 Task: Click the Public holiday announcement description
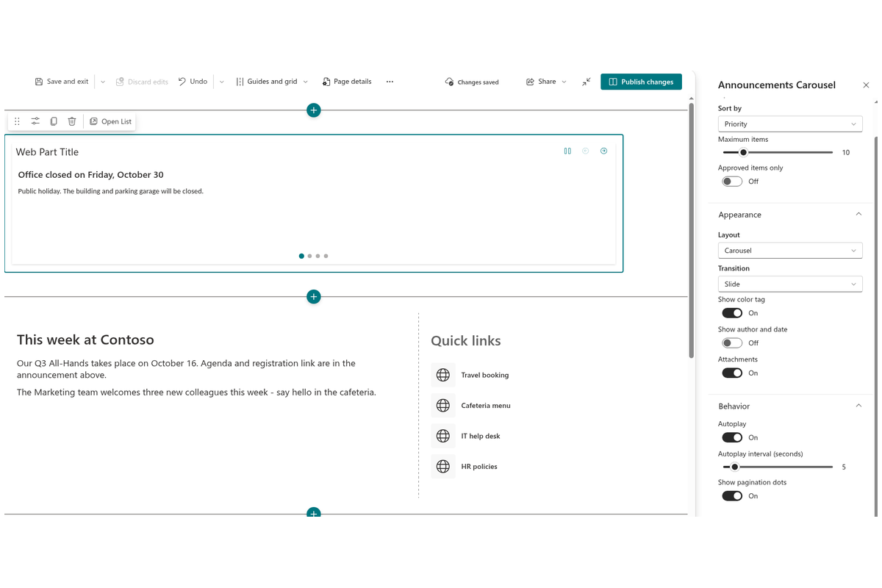(110, 191)
